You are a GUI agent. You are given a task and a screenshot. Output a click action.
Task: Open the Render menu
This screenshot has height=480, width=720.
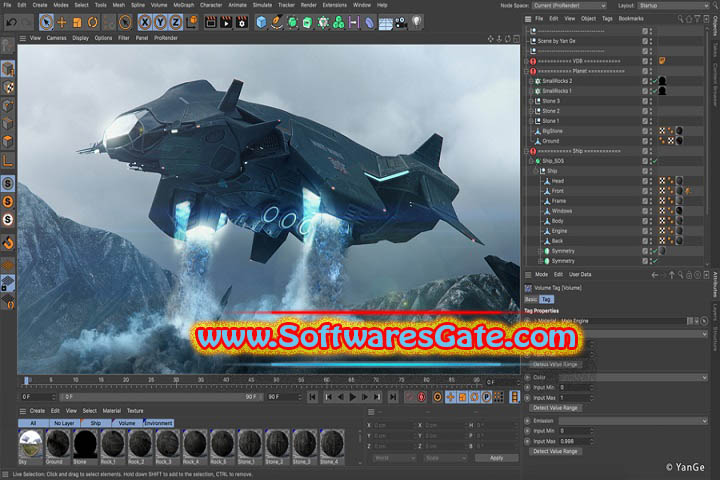pyautogui.click(x=309, y=5)
